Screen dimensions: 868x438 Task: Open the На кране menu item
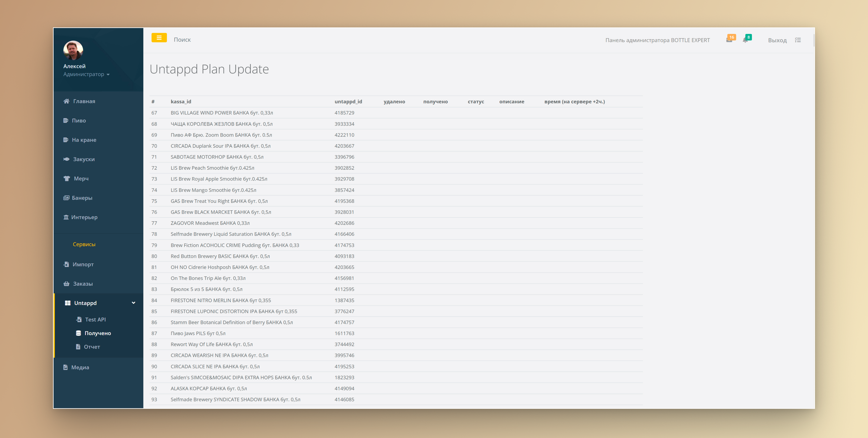98,140
